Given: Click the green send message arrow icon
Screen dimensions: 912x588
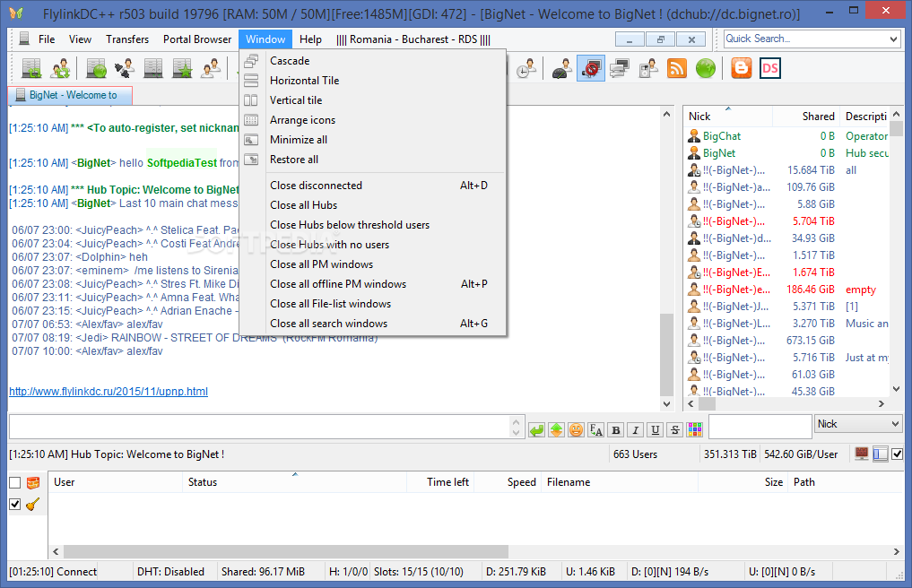Looking at the screenshot, I should pyautogui.click(x=537, y=430).
